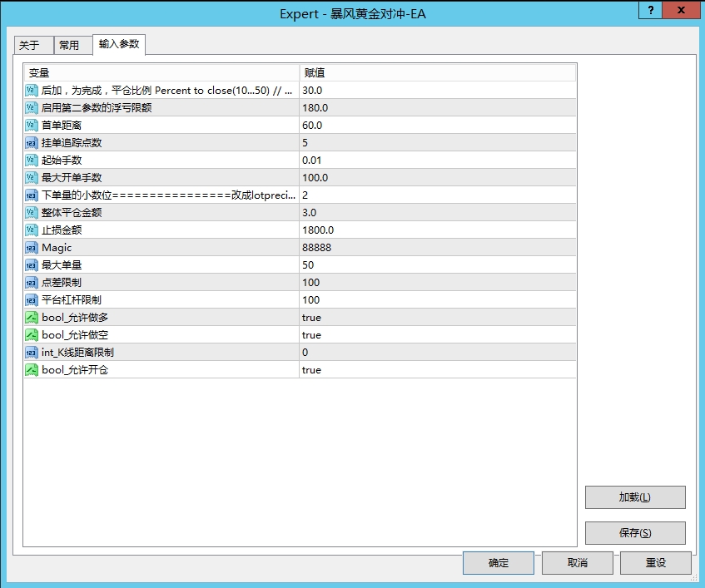Edit the 起始手数 value 0.01
This screenshot has height=588, width=705.
coord(436,161)
